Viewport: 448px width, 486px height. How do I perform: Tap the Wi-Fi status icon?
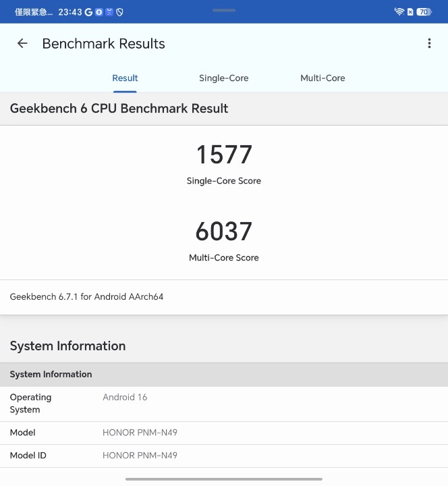399,11
